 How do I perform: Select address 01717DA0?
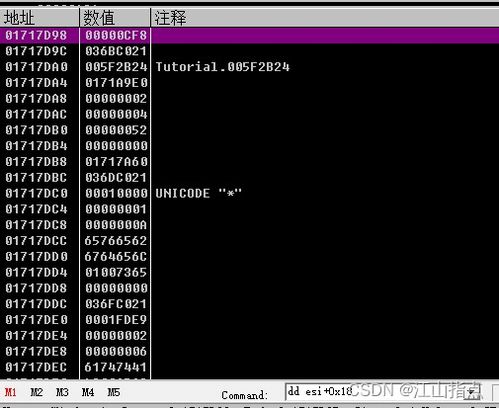click(36, 67)
